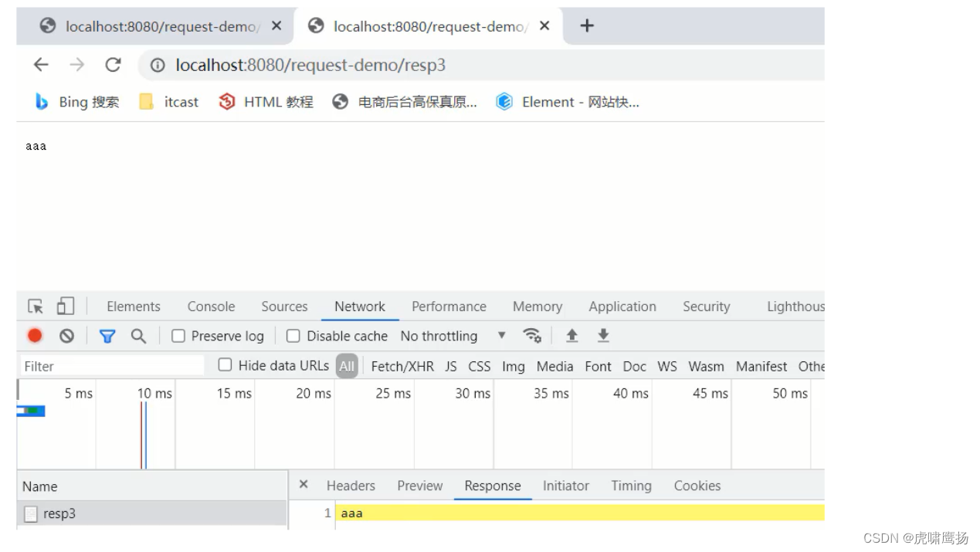Select the resp3 request in Name column
The height and width of the screenshot is (552, 980).
pos(59,513)
